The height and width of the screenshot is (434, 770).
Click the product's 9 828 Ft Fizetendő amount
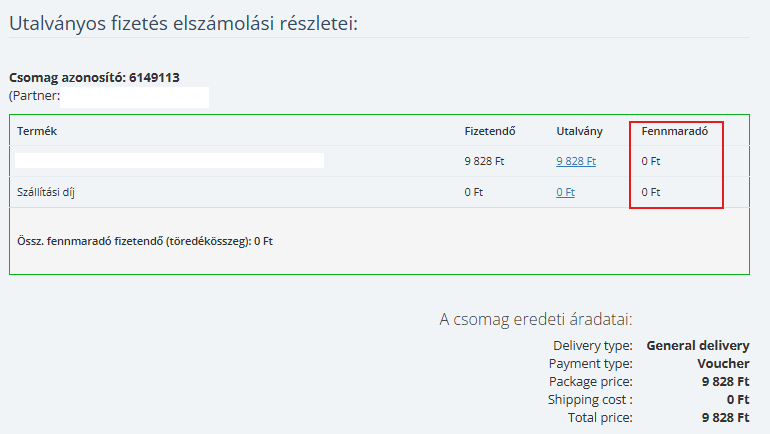pyautogui.click(x=484, y=161)
